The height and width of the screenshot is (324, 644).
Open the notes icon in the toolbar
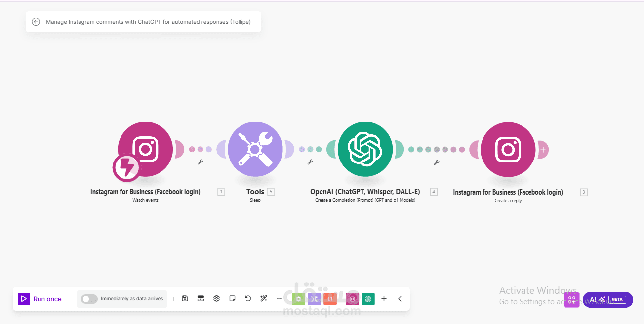[232, 299]
